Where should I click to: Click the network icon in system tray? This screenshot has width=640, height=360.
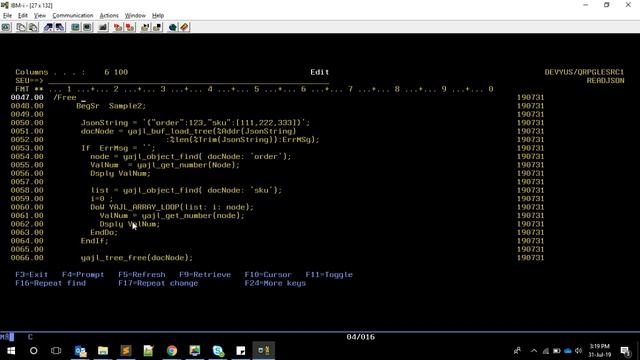click(546, 351)
